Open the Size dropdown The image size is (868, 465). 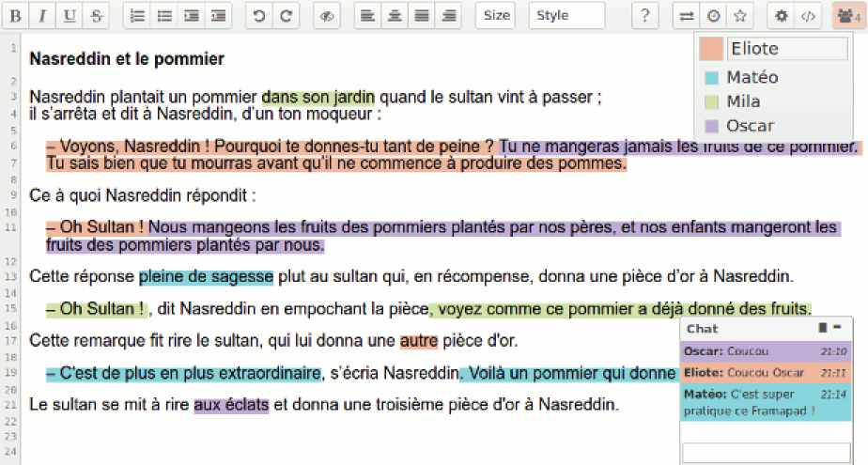(495, 15)
